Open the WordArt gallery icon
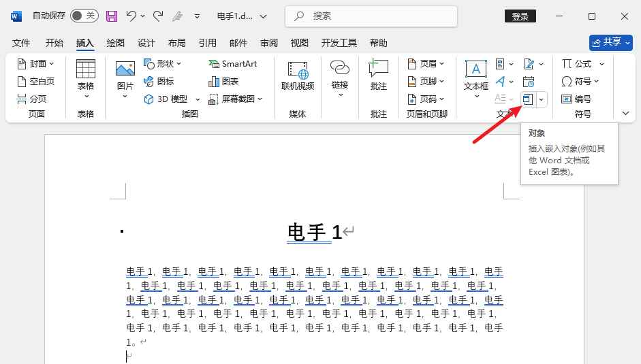This screenshot has width=641, height=364. tap(500, 82)
